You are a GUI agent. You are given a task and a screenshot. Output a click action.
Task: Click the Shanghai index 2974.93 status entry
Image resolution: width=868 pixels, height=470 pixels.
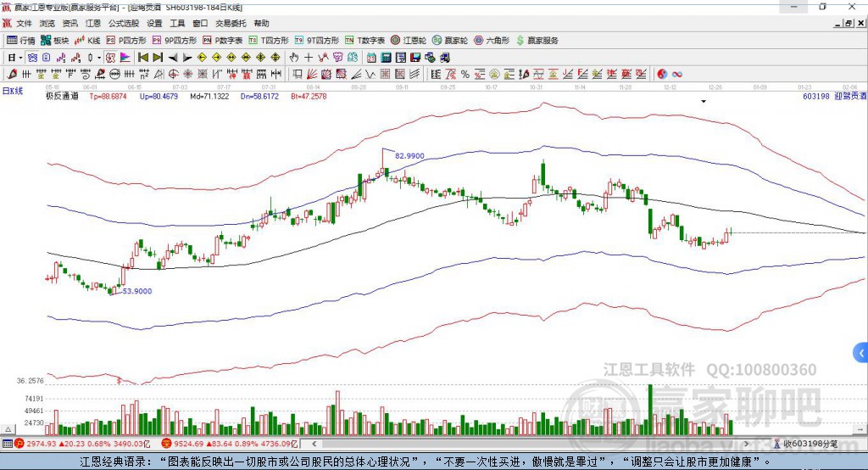tap(82, 444)
